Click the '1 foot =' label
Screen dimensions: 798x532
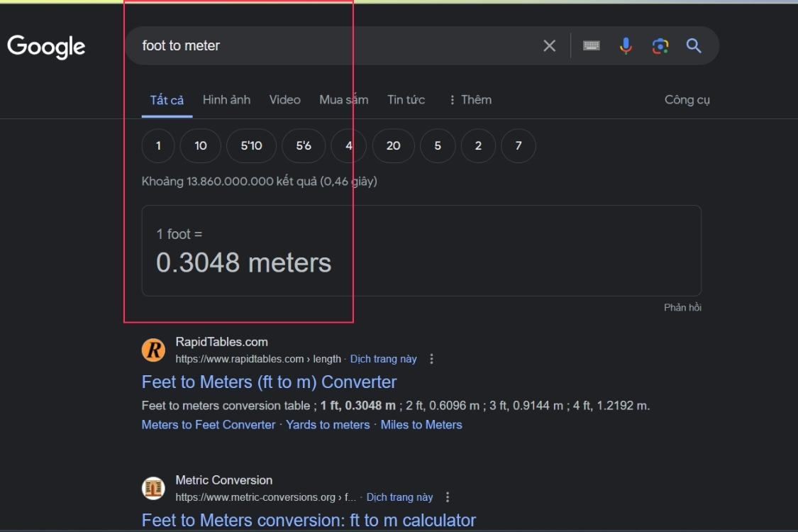click(x=179, y=234)
